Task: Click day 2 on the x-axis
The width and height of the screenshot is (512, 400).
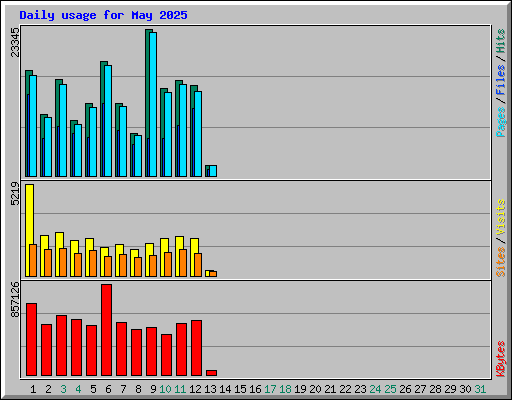Action: click(48, 389)
